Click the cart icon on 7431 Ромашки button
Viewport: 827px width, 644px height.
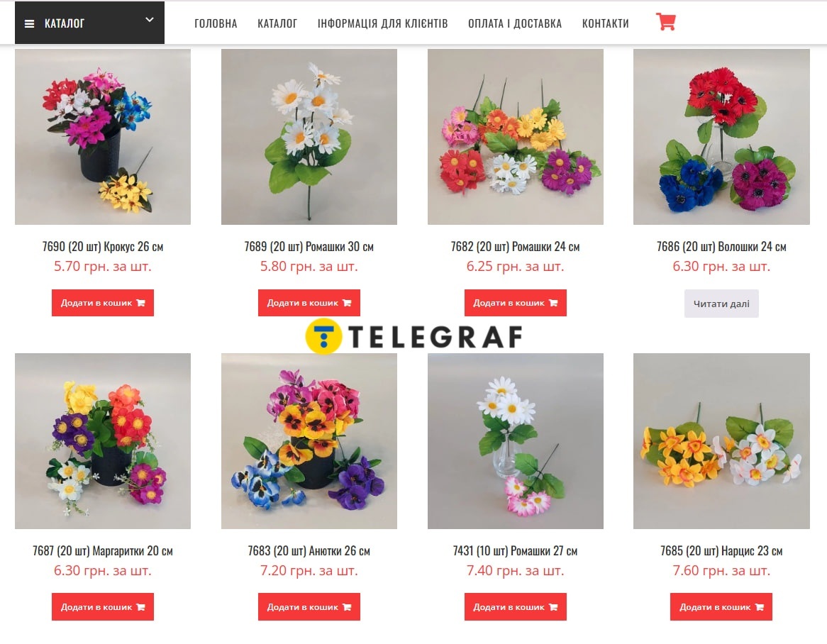click(553, 607)
